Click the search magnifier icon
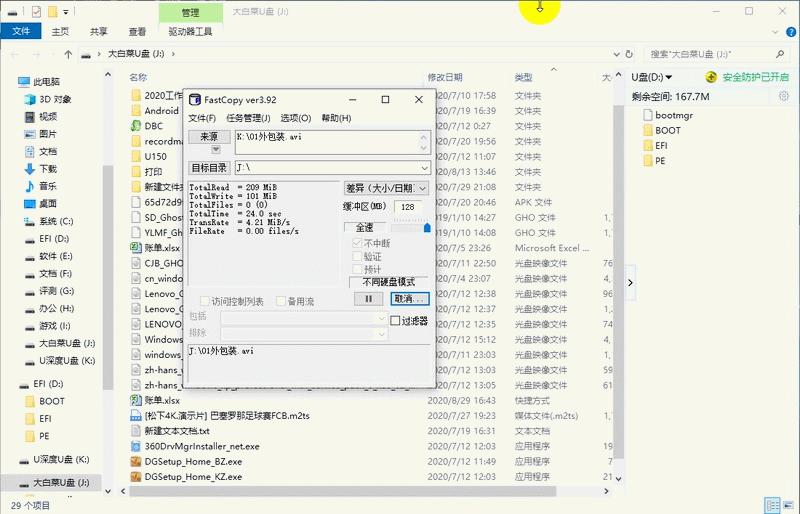The height and width of the screenshot is (514, 800). [780, 54]
